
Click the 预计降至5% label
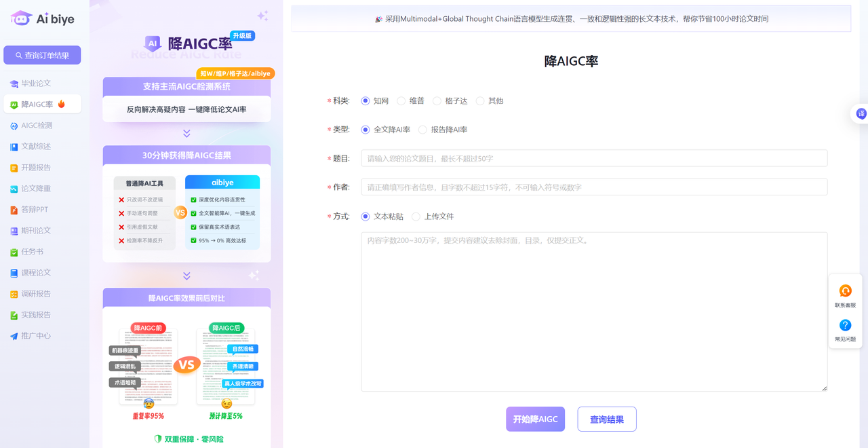[x=226, y=416]
